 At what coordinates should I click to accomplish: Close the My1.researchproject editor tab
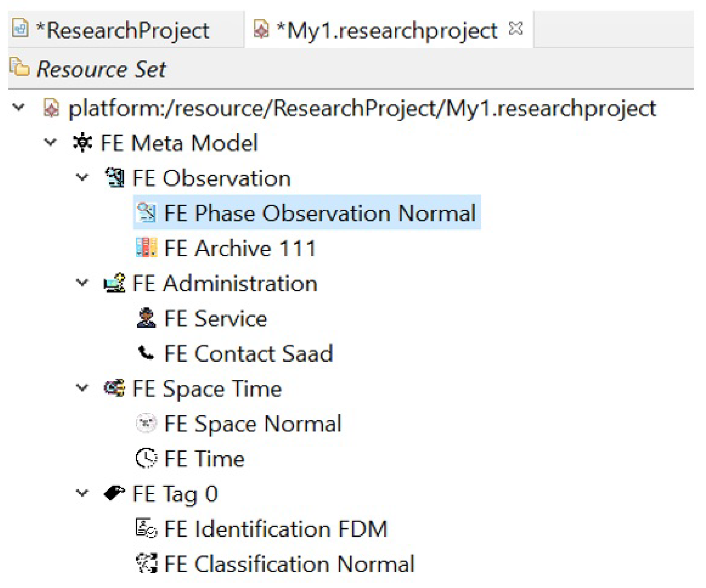(515, 28)
